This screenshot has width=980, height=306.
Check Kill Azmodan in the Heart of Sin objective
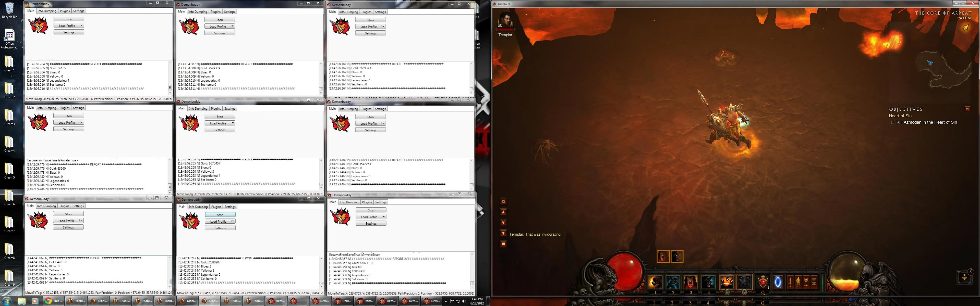click(x=893, y=122)
